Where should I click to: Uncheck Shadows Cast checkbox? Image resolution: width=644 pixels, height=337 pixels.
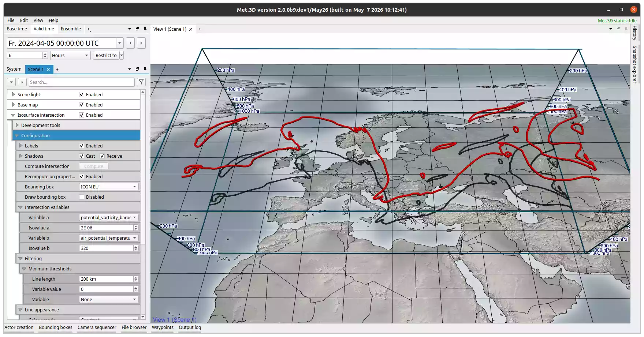coord(82,156)
